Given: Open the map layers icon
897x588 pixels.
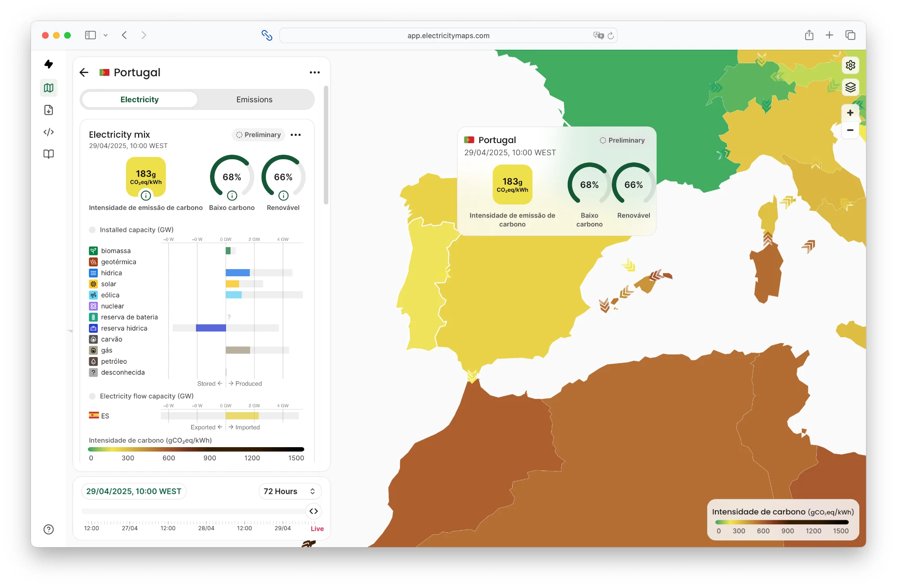Looking at the screenshot, I should click(x=850, y=87).
